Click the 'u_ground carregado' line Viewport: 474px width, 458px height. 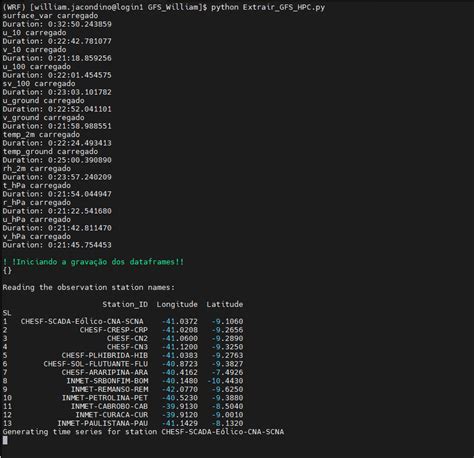pos(43,101)
